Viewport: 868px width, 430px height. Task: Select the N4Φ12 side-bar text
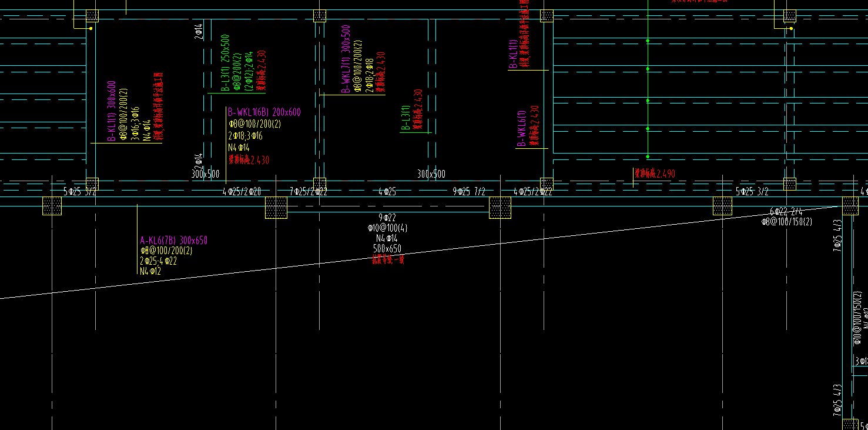pyautogui.click(x=150, y=271)
